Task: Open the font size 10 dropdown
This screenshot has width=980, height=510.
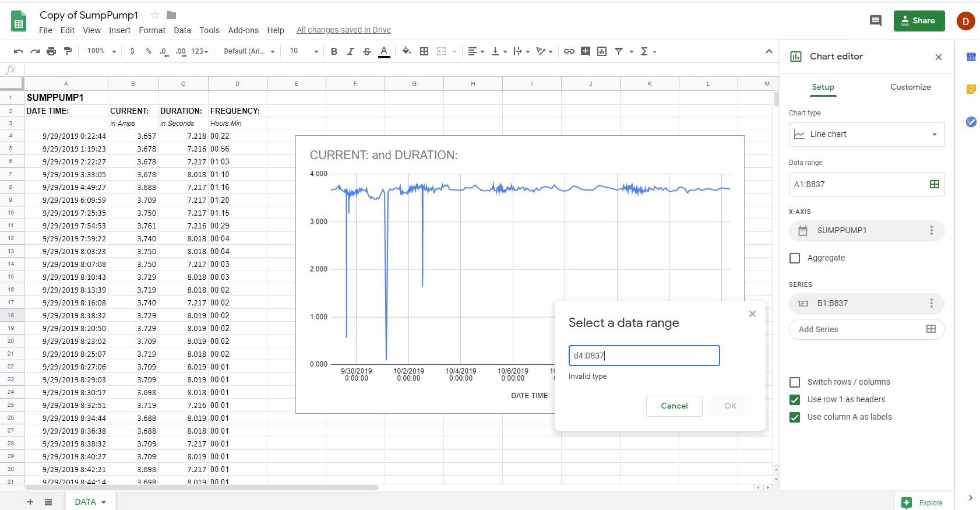Action: (x=304, y=51)
